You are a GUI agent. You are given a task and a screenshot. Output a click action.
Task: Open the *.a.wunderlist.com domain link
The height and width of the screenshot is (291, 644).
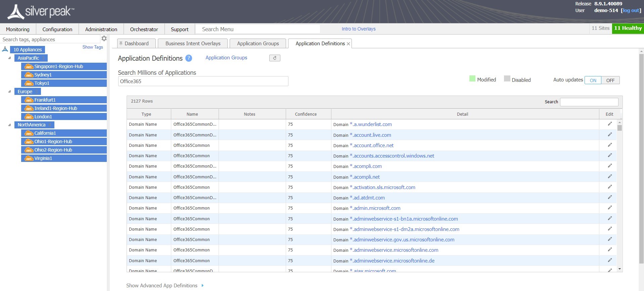(371, 124)
